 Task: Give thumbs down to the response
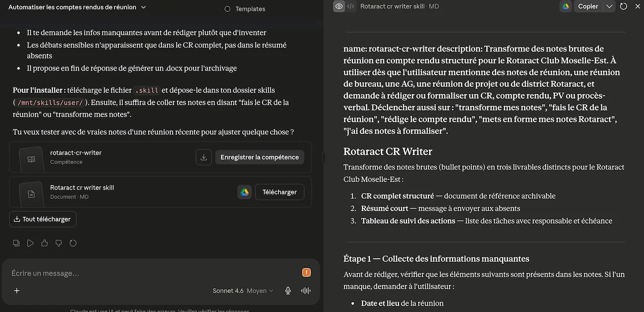pos(59,243)
